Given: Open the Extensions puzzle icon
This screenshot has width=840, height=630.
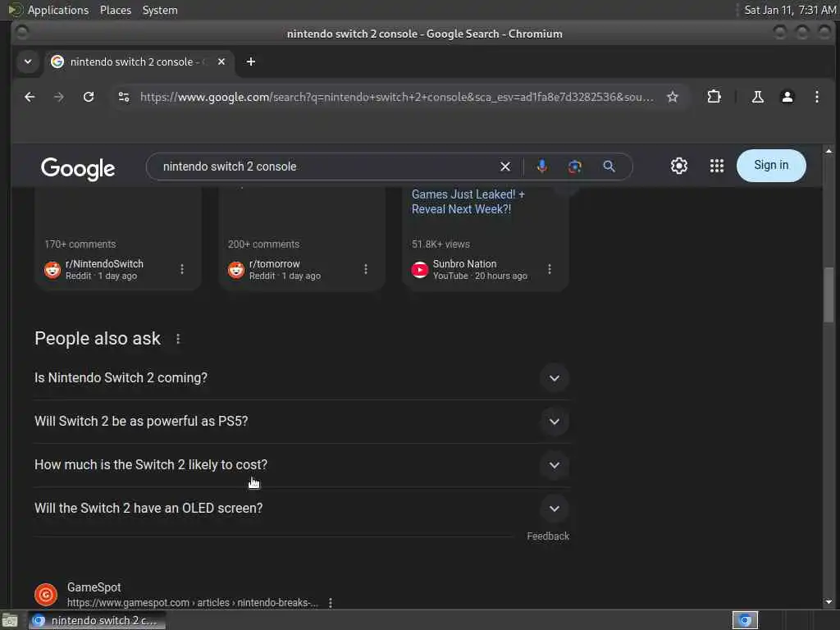Looking at the screenshot, I should [714, 97].
